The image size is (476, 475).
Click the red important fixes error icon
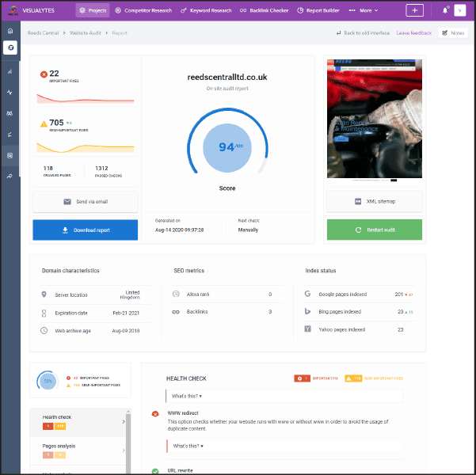tap(44, 74)
